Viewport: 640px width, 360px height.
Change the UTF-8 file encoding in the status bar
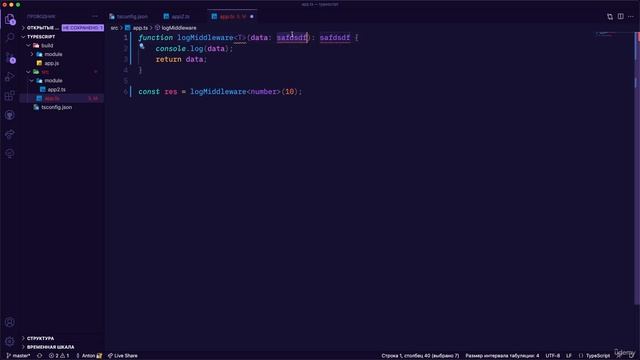coord(553,356)
